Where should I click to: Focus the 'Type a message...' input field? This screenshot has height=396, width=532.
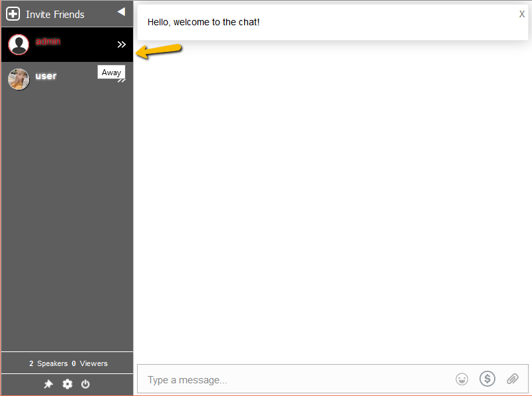point(293,379)
